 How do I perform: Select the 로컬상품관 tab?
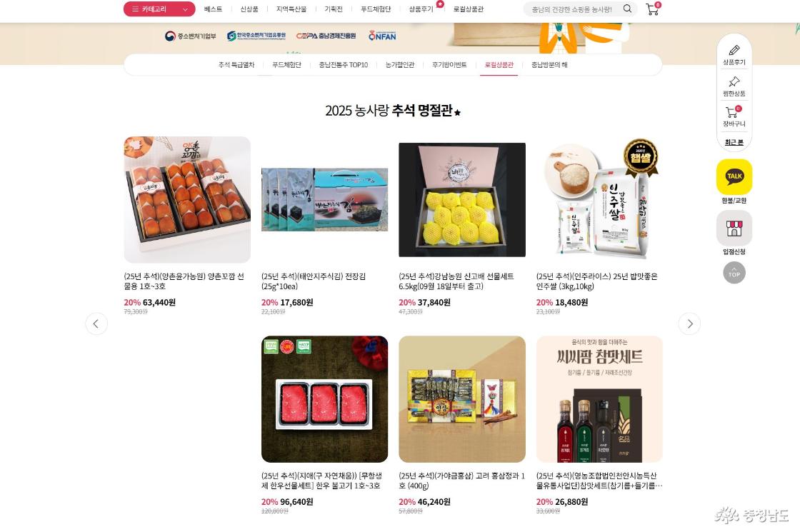[499, 65]
